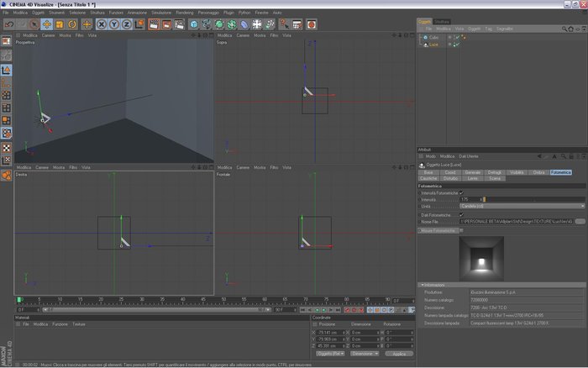Open the Dimensione dropdown in Coordinate
The height and width of the screenshot is (368, 588).
365,354
